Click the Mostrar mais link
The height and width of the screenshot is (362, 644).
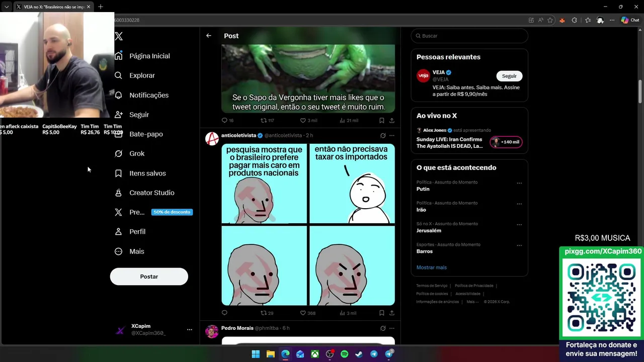432,267
